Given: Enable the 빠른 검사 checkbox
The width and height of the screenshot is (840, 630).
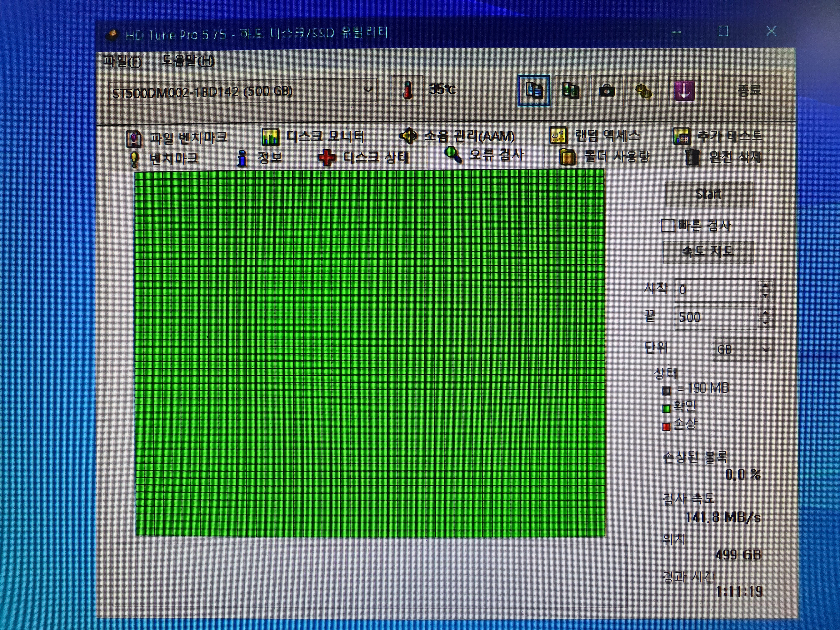Looking at the screenshot, I should coord(667,226).
